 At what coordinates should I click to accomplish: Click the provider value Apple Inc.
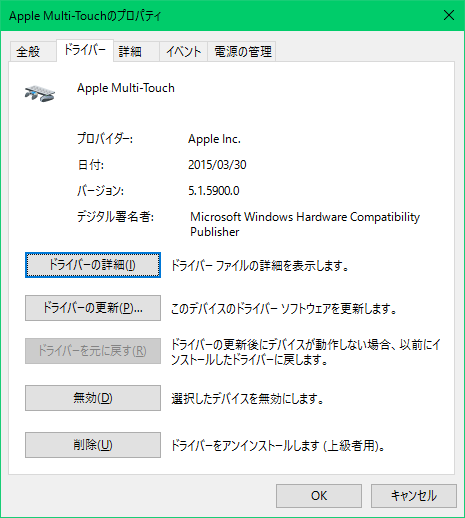click(x=214, y=139)
